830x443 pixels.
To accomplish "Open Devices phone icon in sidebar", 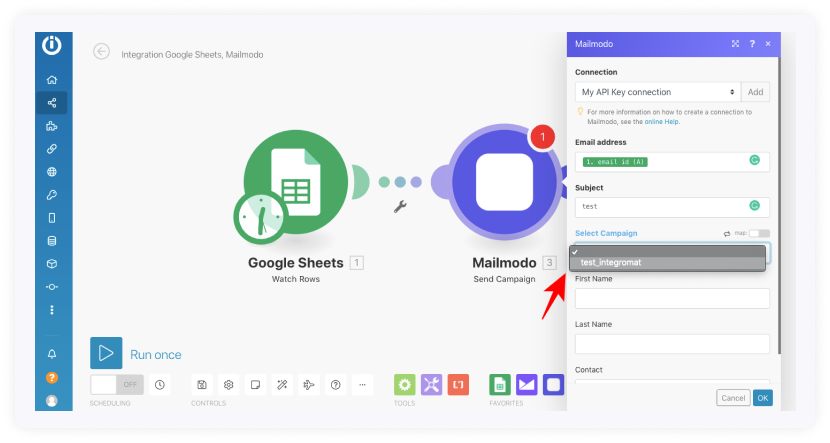I will pos(51,218).
